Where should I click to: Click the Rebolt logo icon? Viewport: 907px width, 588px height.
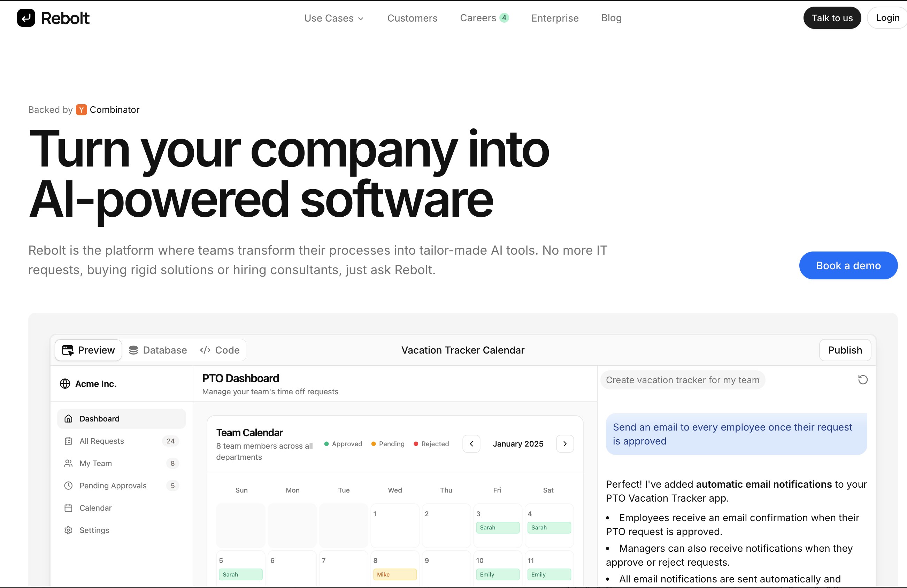[26, 18]
